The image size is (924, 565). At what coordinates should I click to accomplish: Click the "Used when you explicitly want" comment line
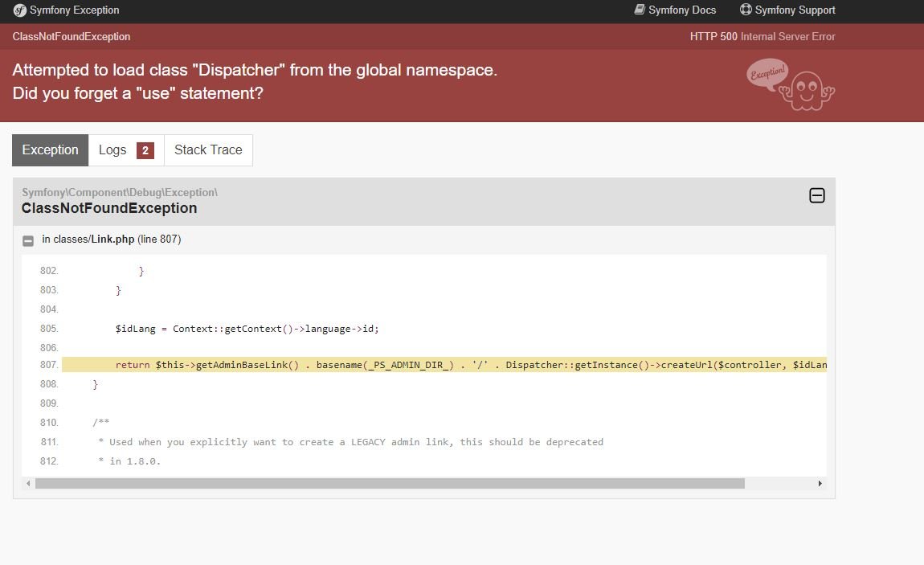pos(350,442)
